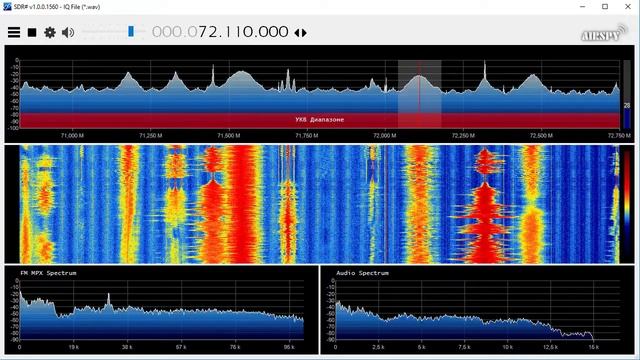Stop playback with the square stop button
The image size is (640, 360).
pyautogui.click(x=32, y=32)
